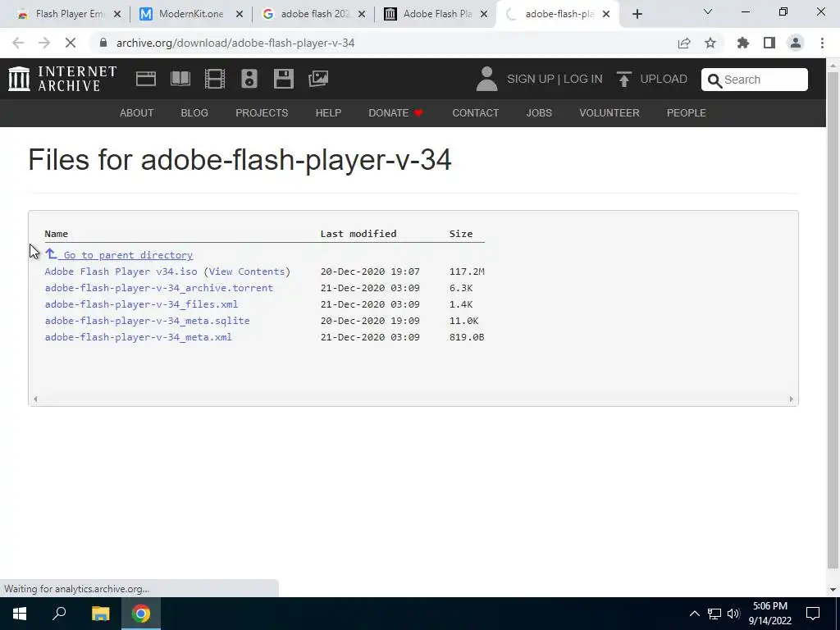Open the Web (Wayback) icon in Archive navbar
The height and width of the screenshot is (630, 840).
[146, 79]
